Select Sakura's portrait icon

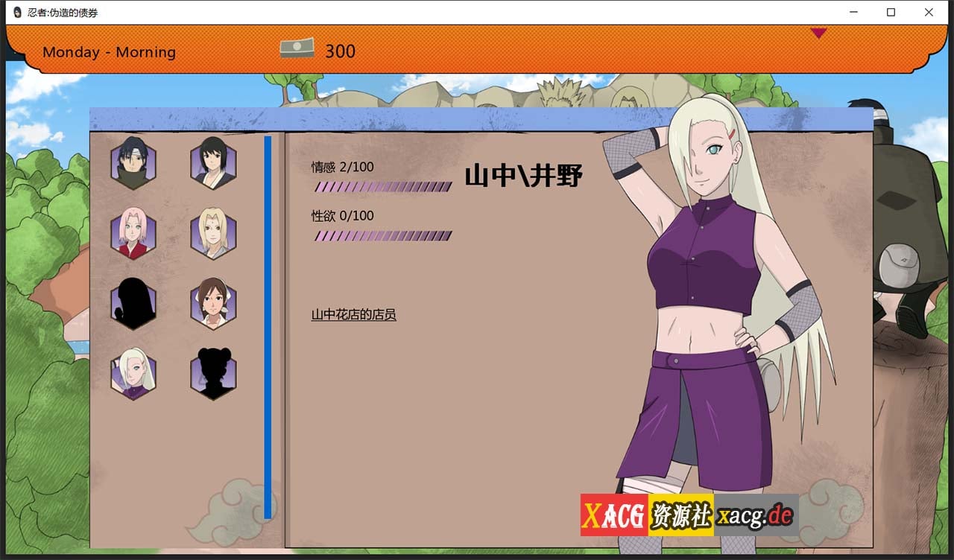133,235
